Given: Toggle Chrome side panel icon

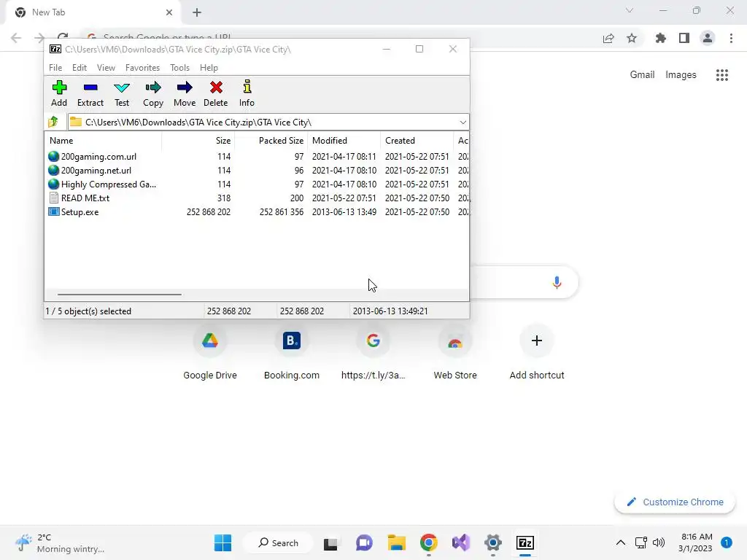Looking at the screenshot, I should (684, 39).
